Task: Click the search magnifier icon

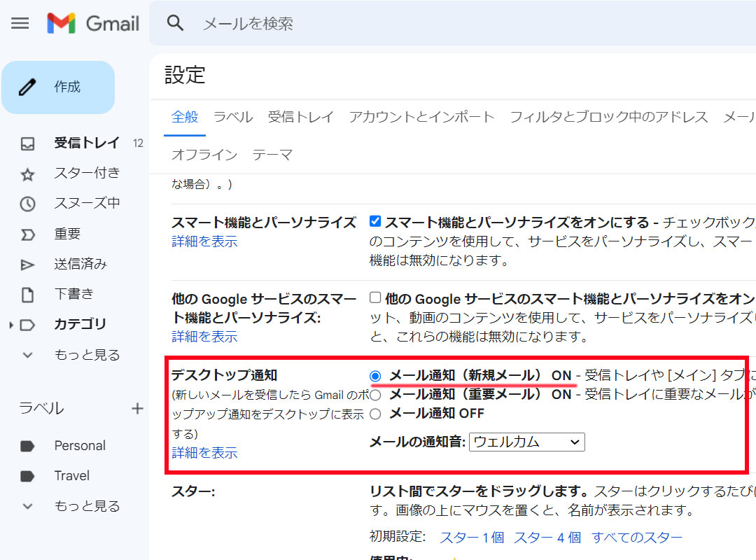Action: click(175, 23)
